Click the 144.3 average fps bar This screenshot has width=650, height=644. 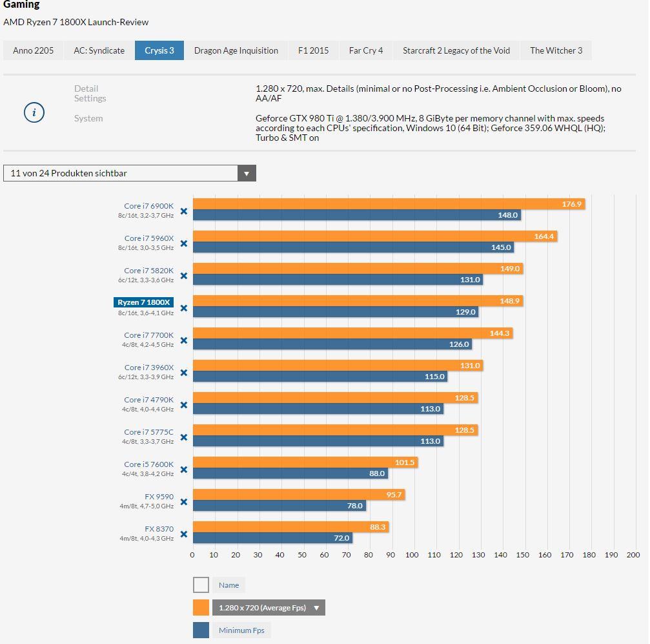coord(353,333)
